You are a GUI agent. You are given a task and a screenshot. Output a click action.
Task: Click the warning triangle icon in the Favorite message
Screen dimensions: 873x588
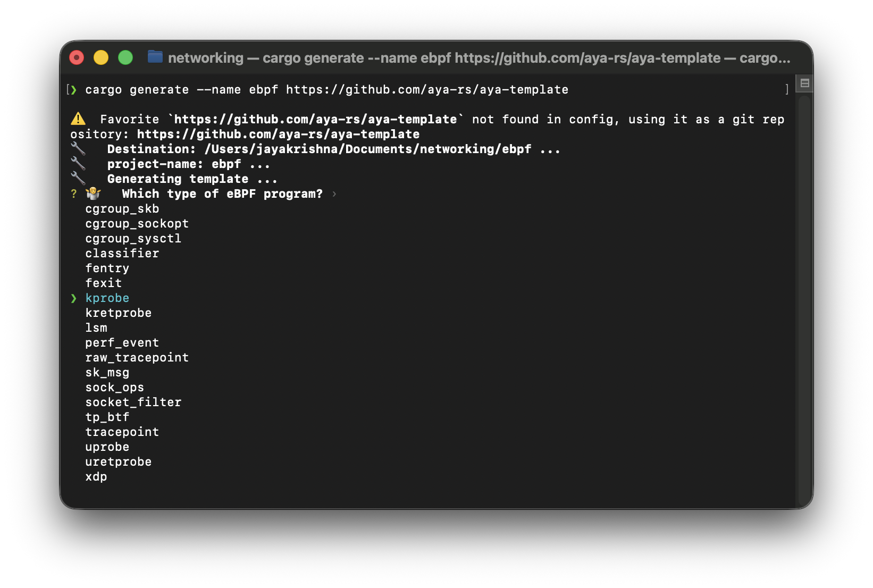coord(78,119)
